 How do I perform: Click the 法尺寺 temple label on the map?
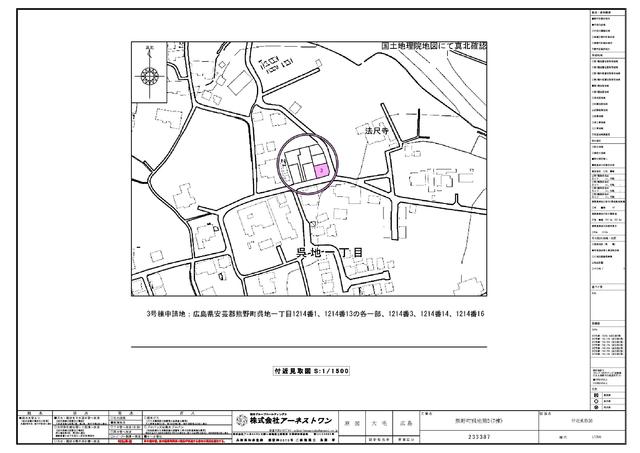tap(376, 131)
